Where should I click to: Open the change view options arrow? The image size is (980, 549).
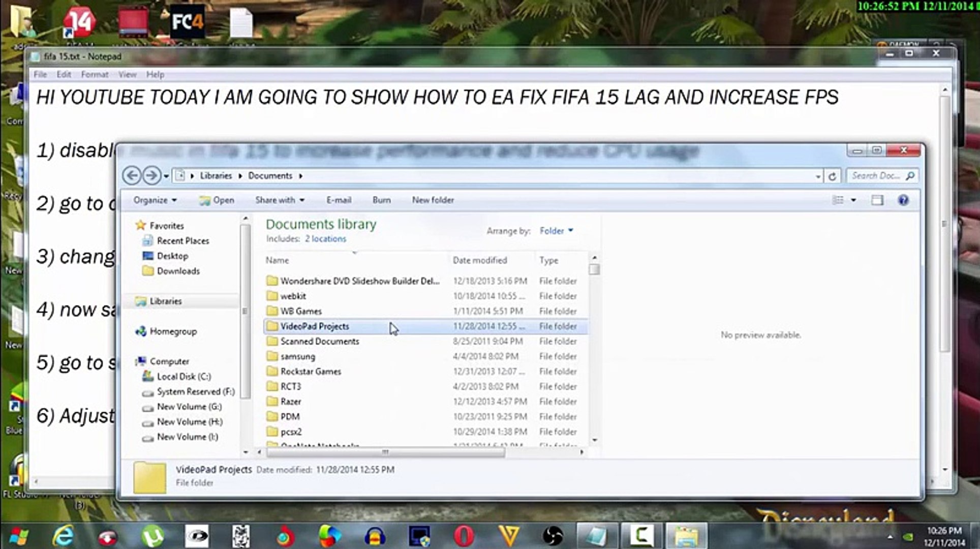coord(854,200)
